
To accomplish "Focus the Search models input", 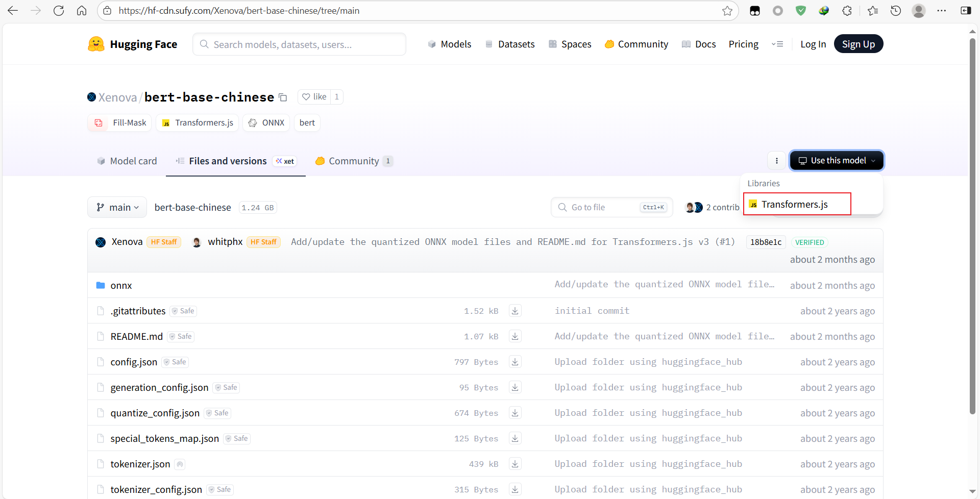I will pos(299,44).
